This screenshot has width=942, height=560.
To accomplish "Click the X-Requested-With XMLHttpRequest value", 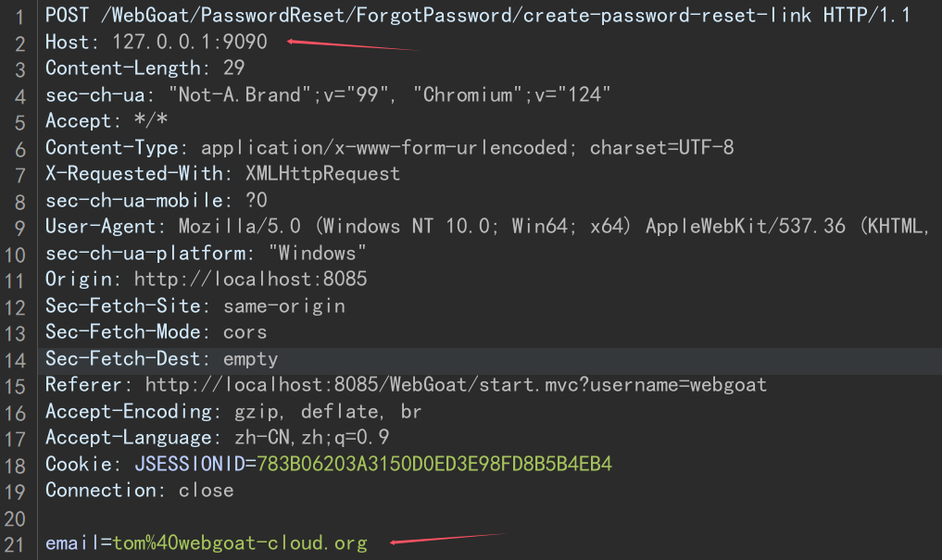I will pyautogui.click(x=322, y=173).
